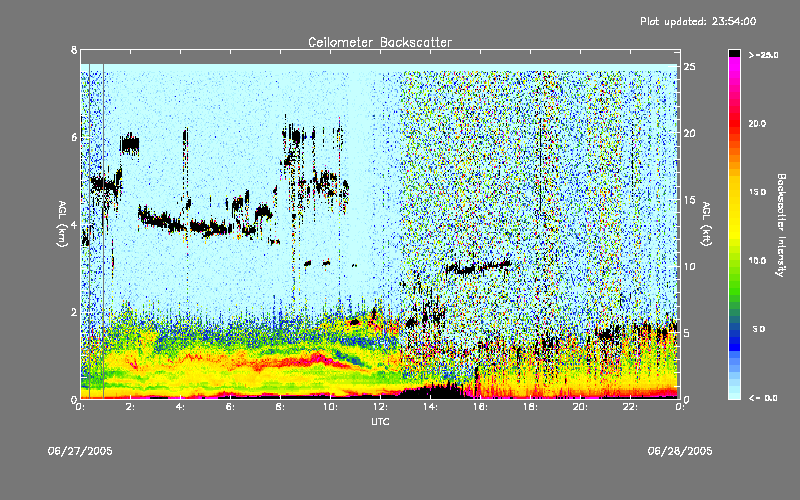Click the "20:" UTC hour tick
The height and width of the screenshot is (500, 800).
pyautogui.click(x=580, y=407)
